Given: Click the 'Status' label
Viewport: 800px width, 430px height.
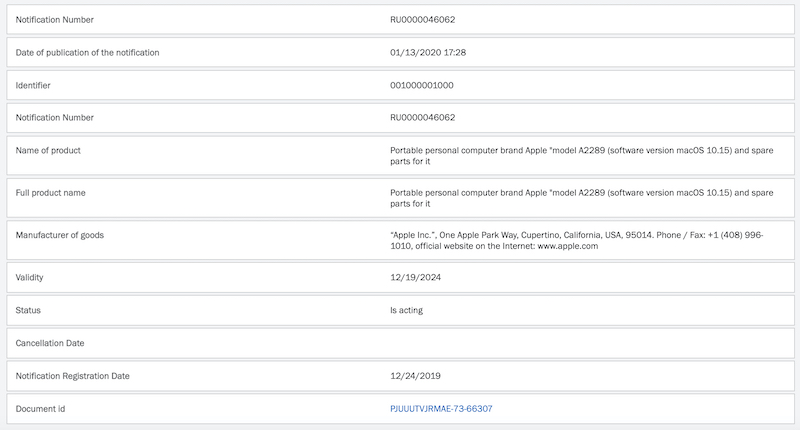Looking at the screenshot, I should 28,310.
